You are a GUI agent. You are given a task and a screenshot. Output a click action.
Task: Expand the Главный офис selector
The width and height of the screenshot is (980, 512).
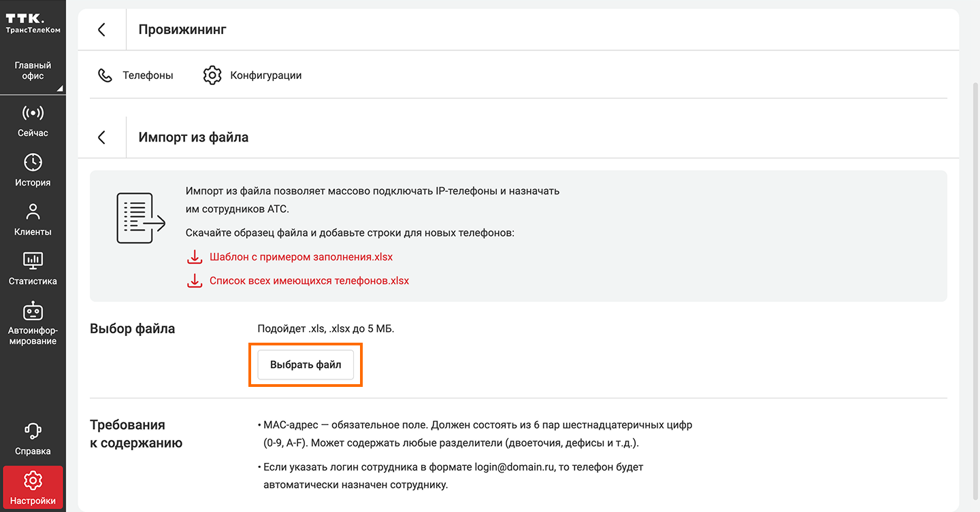tap(33, 71)
